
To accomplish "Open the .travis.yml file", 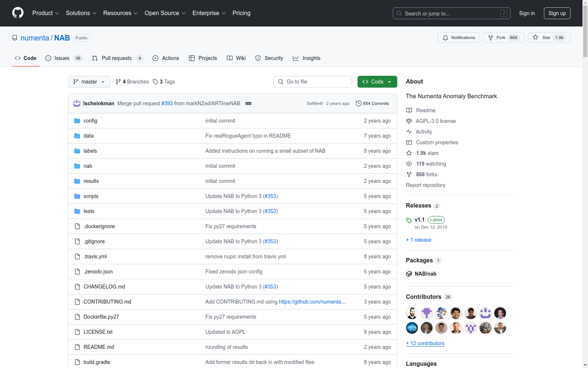I will (x=95, y=256).
